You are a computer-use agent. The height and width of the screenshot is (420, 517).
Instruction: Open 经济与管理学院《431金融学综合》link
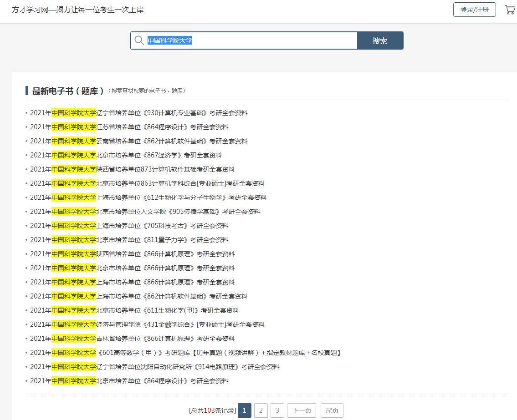[x=147, y=324]
